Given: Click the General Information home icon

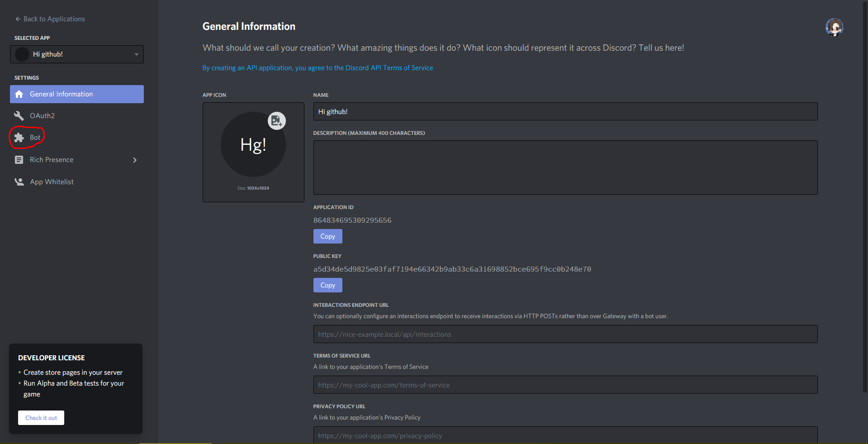Looking at the screenshot, I should coord(19,94).
